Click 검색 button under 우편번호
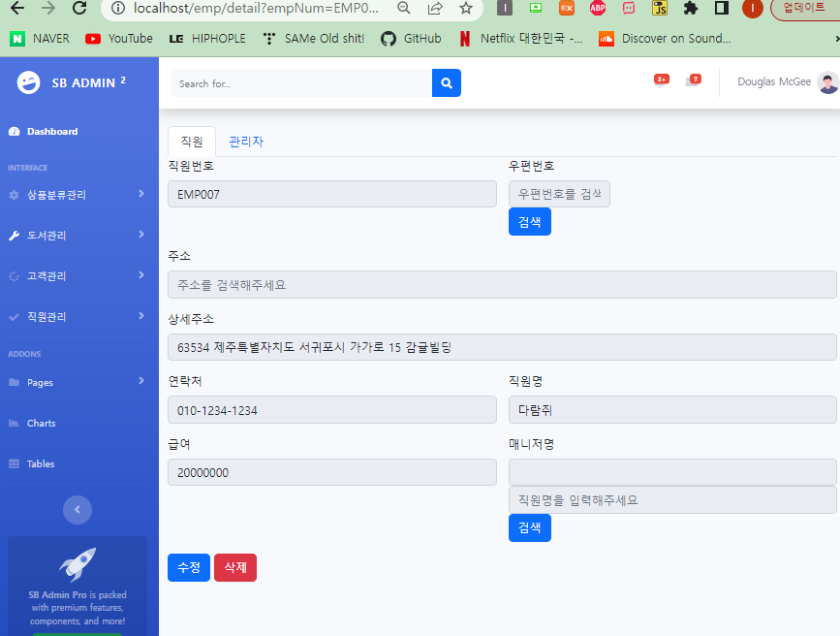840x636 pixels. (530, 222)
